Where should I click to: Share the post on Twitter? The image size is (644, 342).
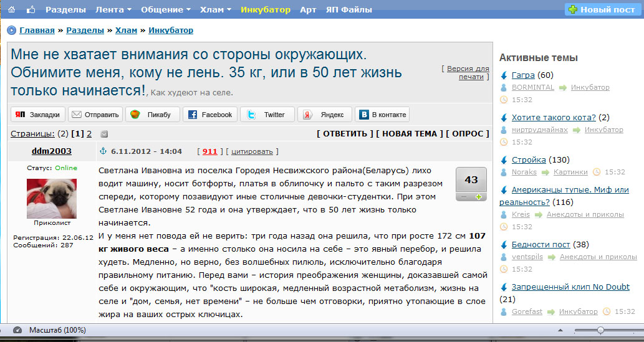pos(267,115)
